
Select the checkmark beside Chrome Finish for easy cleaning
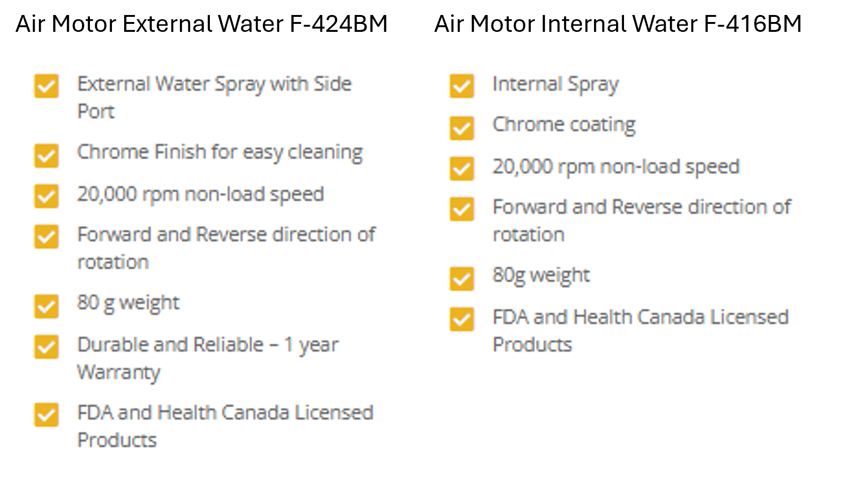(x=46, y=156)
